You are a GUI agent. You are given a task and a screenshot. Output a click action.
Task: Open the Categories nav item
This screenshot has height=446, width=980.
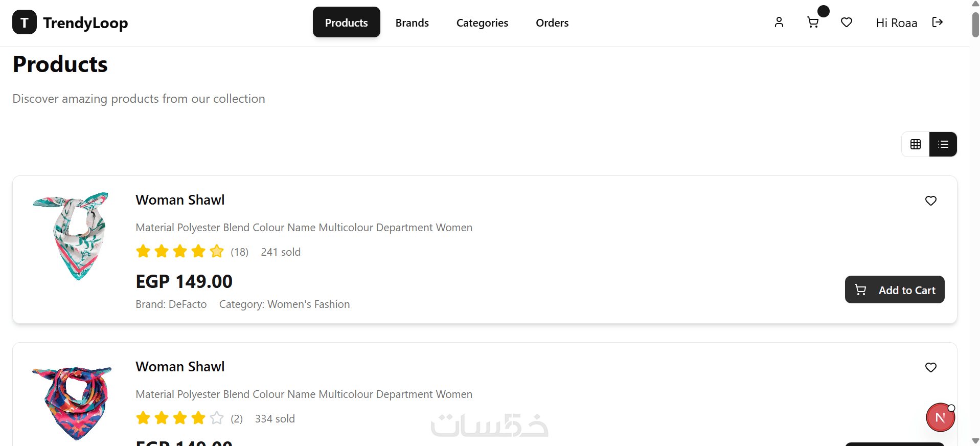[x=482, y=23]
